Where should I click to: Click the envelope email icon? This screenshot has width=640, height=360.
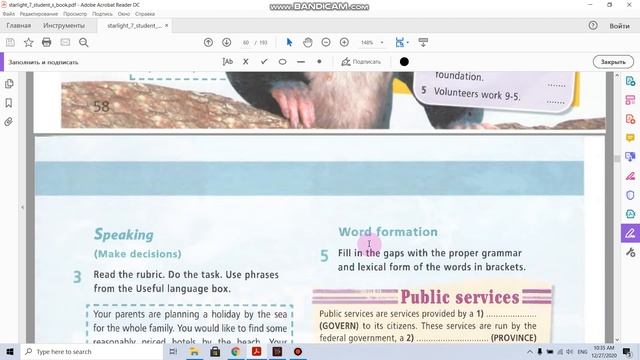tap(65, 42)
